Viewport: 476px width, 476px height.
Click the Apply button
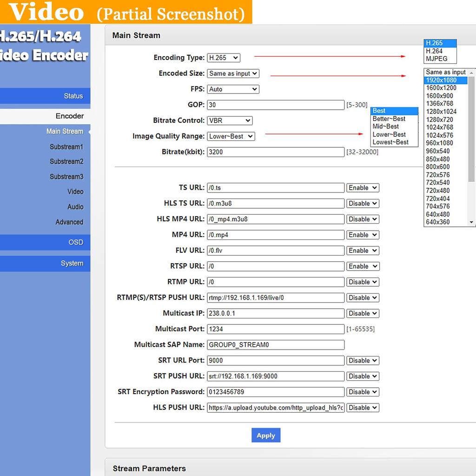(265, 435)
